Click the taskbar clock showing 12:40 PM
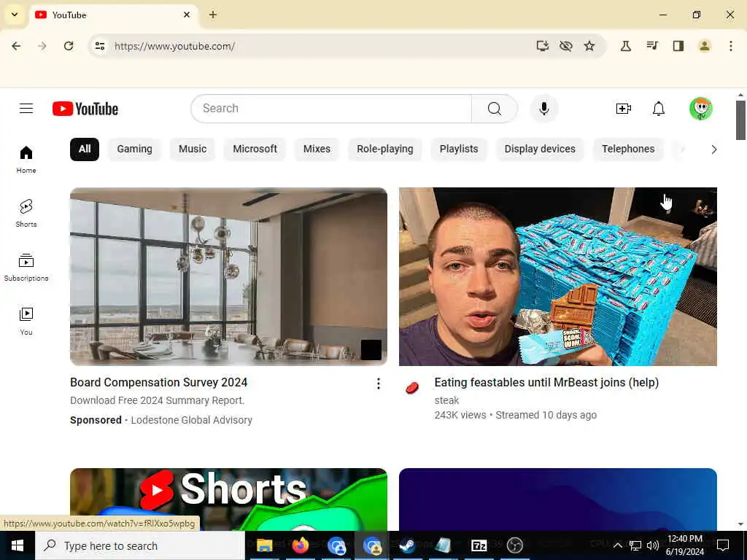The width and height of the screenshot is (747, 560). (x=684, y=539)
